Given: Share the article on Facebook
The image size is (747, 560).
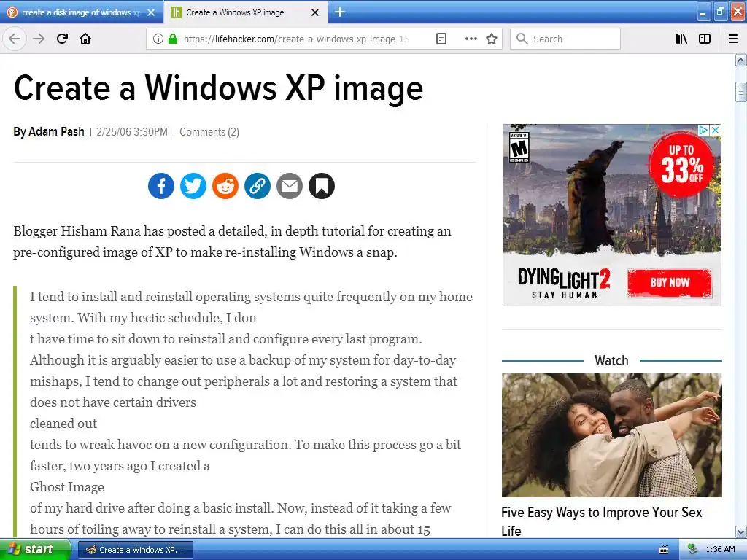Looking at the screenshot, I should [x=161, y=186].
